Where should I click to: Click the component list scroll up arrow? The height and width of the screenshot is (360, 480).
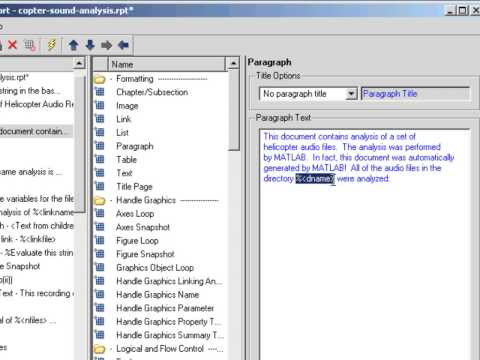pos(233,63)
